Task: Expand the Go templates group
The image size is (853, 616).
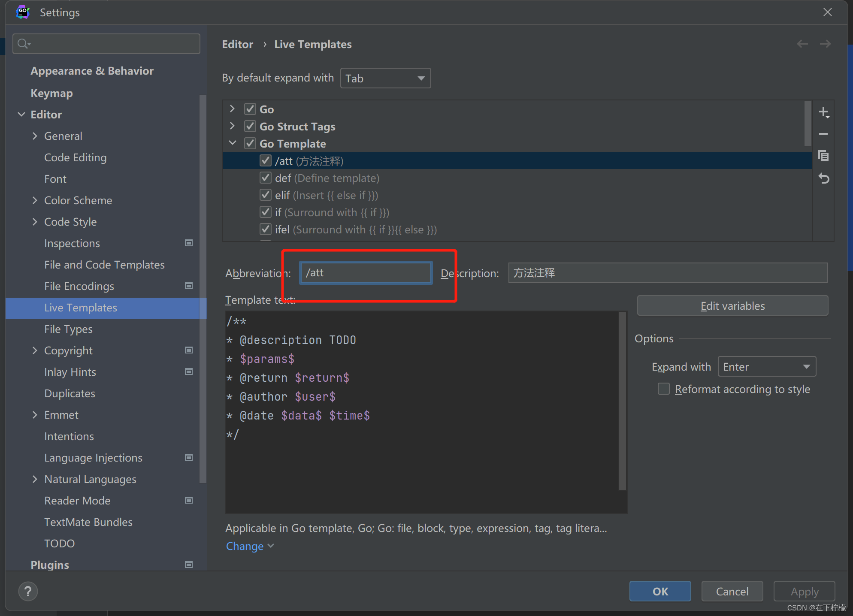Action: point(232,144)
